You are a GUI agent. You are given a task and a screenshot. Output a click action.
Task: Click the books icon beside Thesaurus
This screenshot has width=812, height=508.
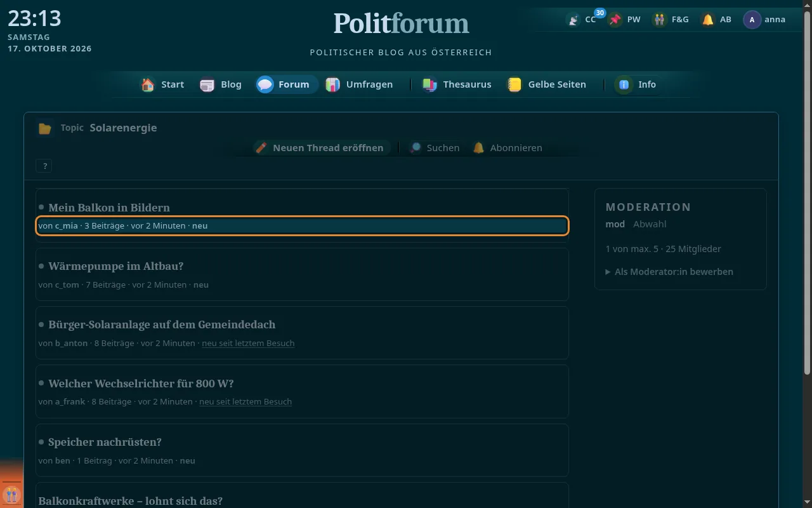pos(429,84)
